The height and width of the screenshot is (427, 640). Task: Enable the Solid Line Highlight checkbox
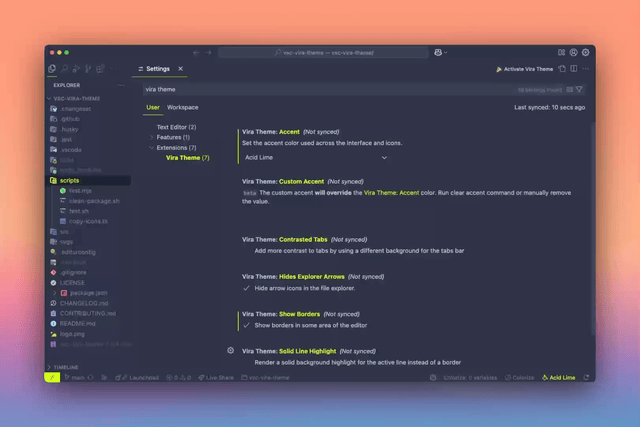(246, 363)
